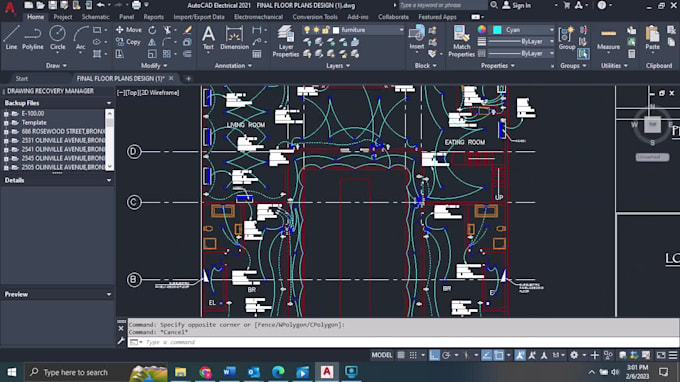The image size is (680, 382).
Task: Click the Move tool in Modify panel
Action: (x=128, y=30)
